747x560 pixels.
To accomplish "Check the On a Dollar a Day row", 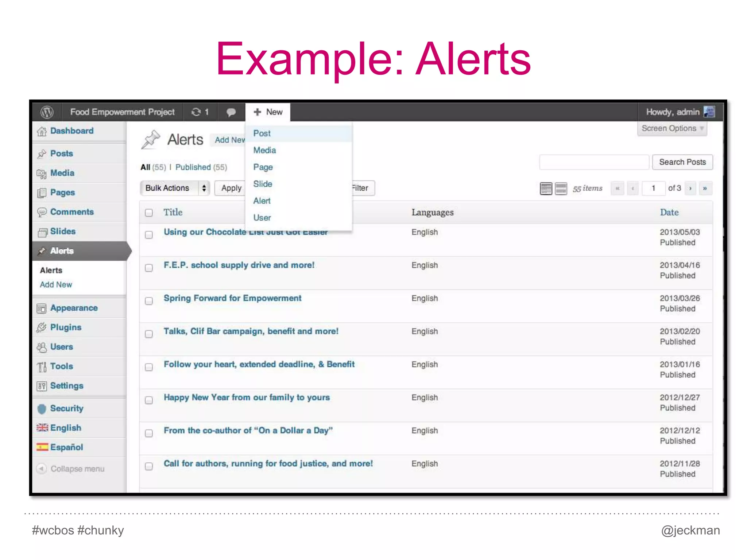I will point(149,433).
